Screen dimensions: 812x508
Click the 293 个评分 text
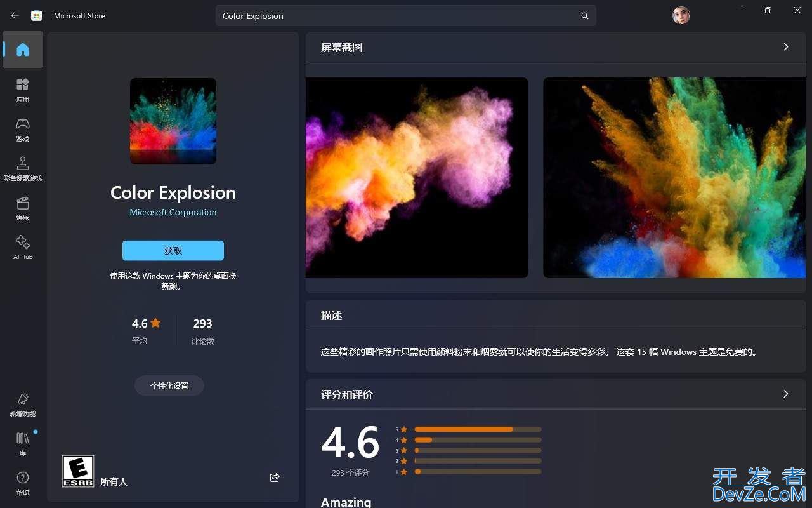pyautogui.click(x=350, y=473)
